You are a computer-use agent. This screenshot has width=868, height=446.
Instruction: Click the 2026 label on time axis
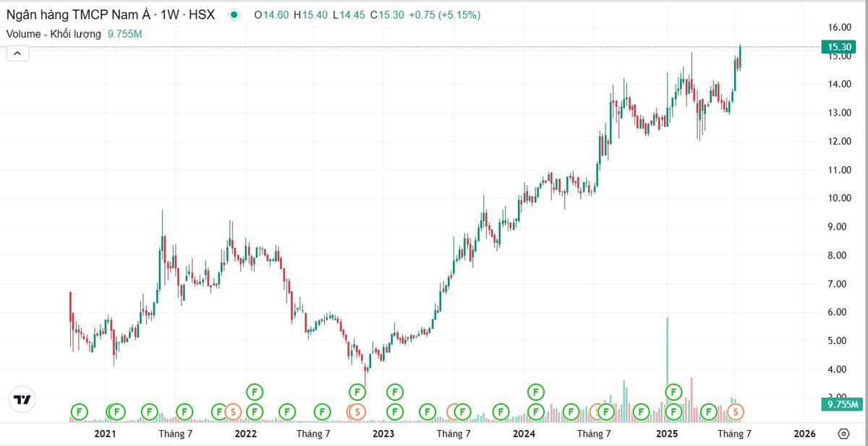804,434
